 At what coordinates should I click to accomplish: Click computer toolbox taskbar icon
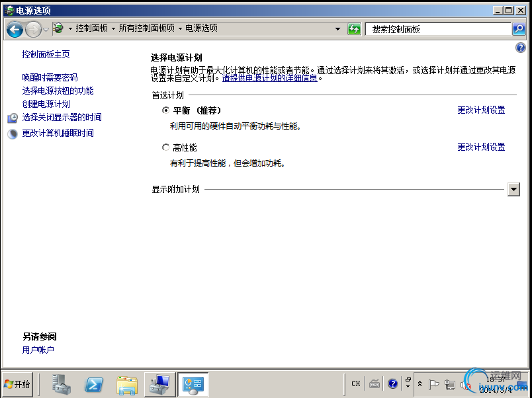(160, 384)
